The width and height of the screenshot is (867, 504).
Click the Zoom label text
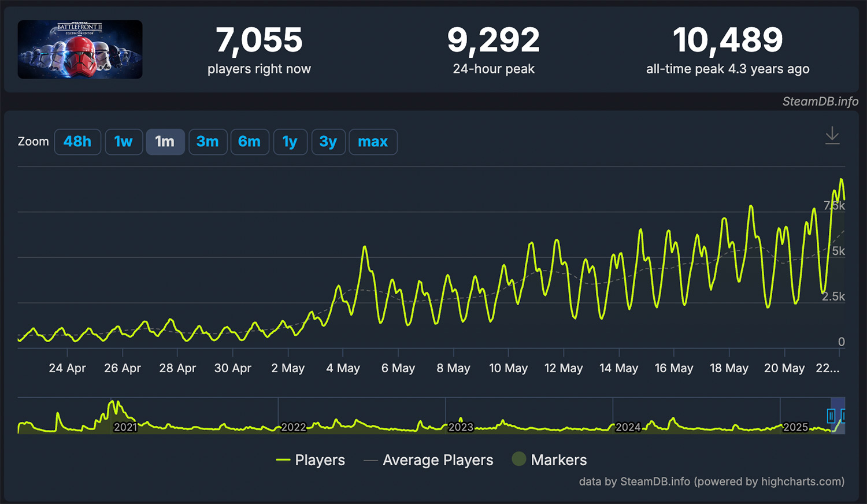(34, 142)
